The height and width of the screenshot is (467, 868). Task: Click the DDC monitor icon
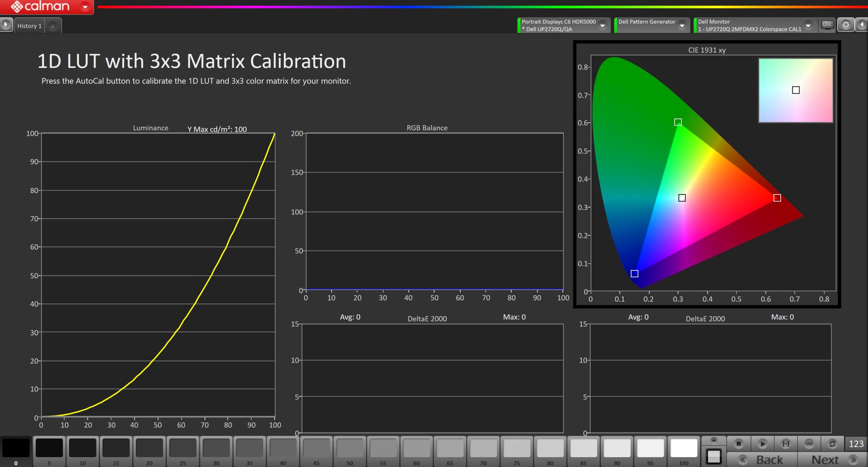(827, 25)
